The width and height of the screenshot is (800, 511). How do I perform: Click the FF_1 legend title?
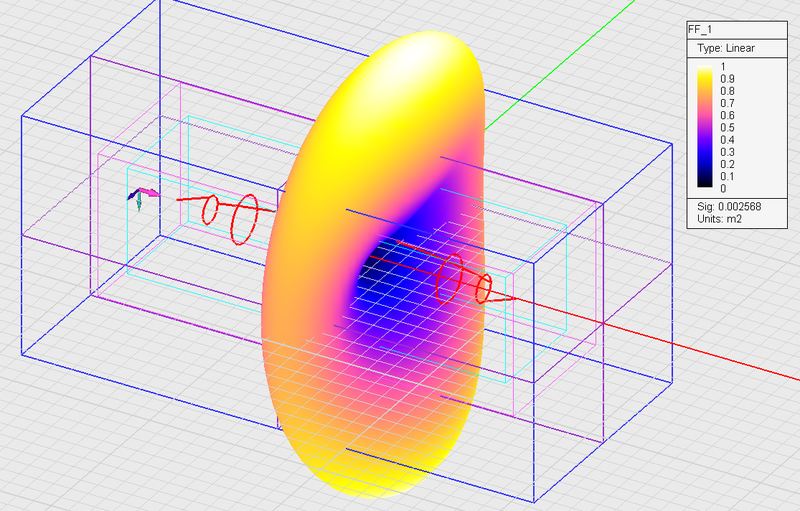tap(699, 30)
